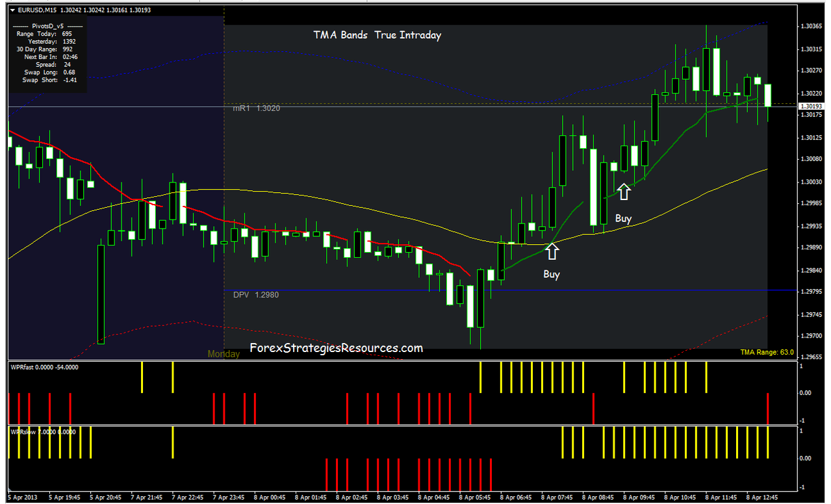The width and height of the screenshot is (831, 504).
Task: Click the mR1 1.3020 resistance label
Action: tap(255, 108)
